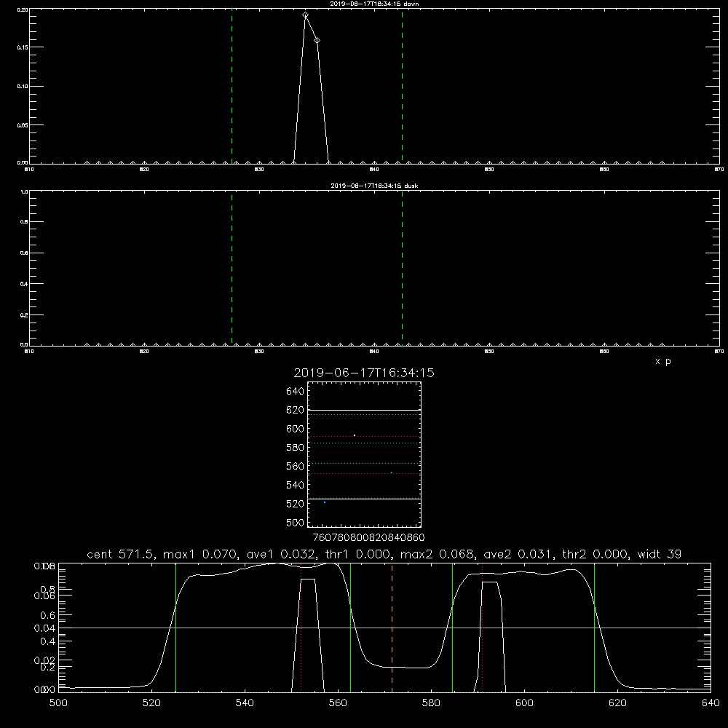Click the "ave2 0.031" value in the bottom title
The width and height of the screenshot is (728, 728).
tap(518, 554)
